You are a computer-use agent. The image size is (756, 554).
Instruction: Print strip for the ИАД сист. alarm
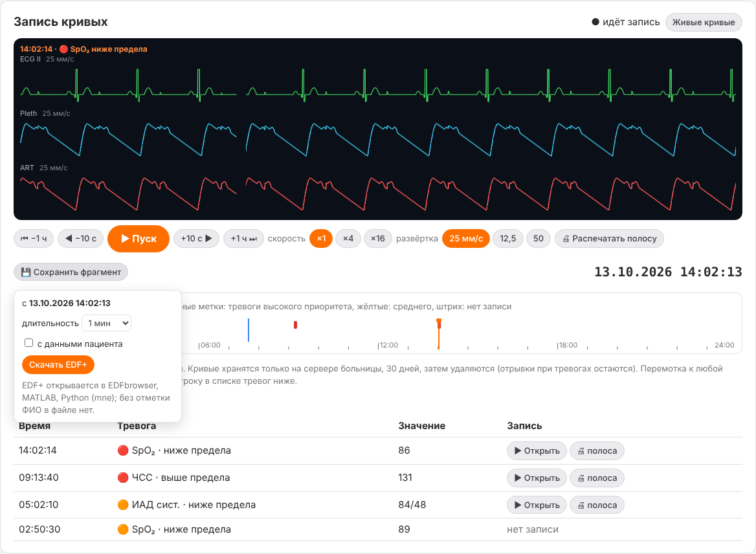(x=597, y=505)
